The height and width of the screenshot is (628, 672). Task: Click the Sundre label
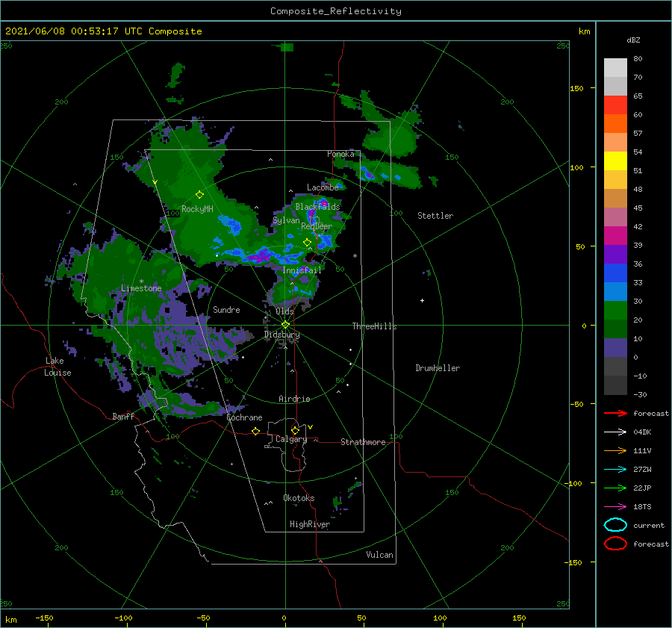click(x=226, y=310)
